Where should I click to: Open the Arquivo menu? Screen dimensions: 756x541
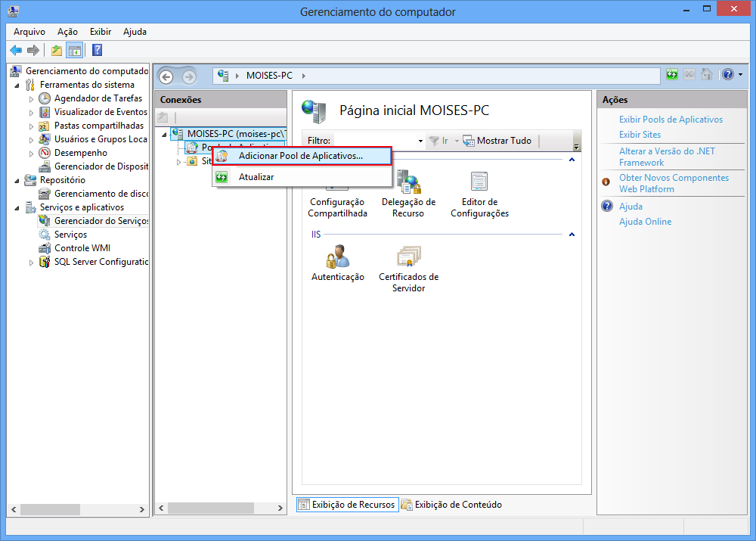(29, 31)
